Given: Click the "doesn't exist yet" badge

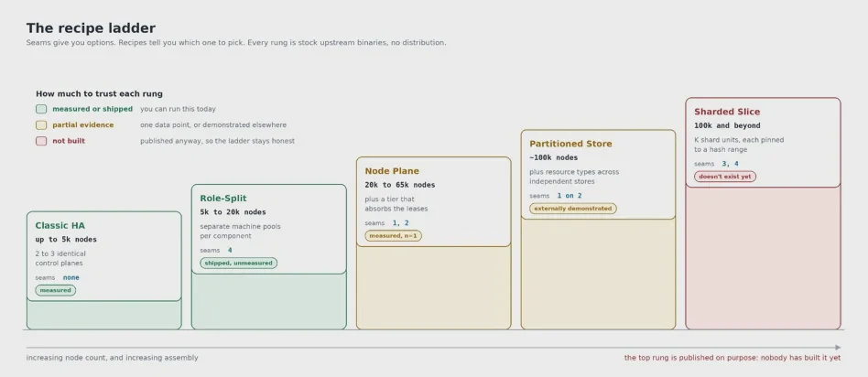Looking at the screenshot, I should click(x=725, y=177).
